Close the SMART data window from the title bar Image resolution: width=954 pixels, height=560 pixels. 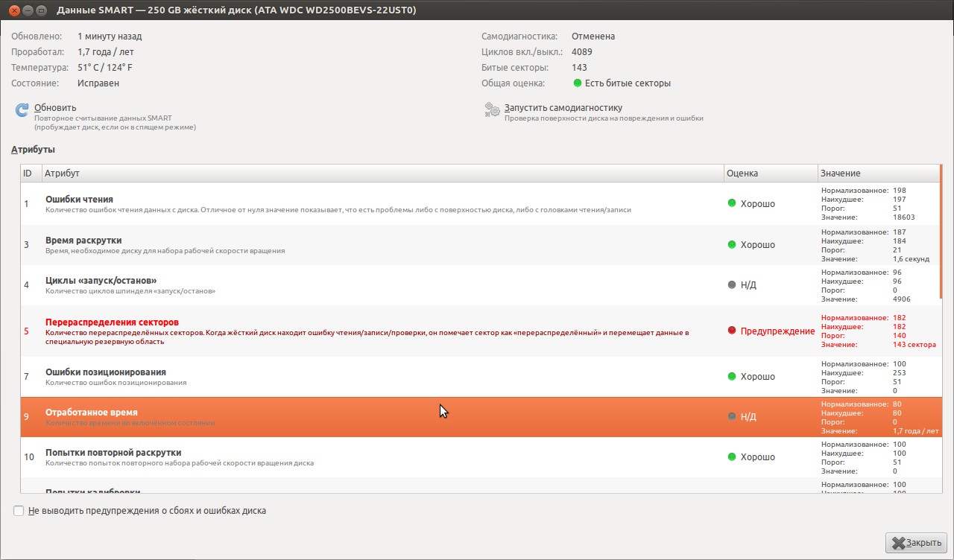pos(13,10)
